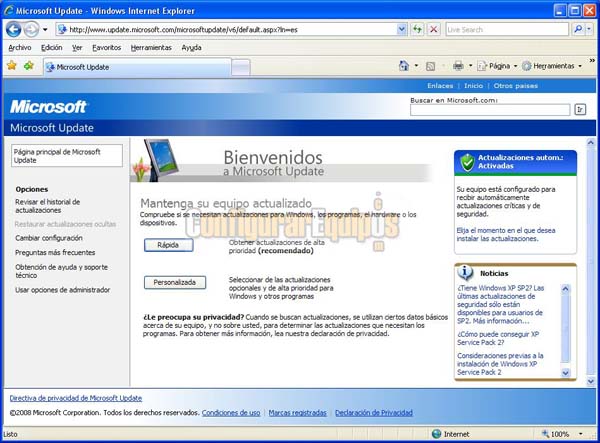
Task: Open the Favoritos menu
Action: [x=106, y=48]
